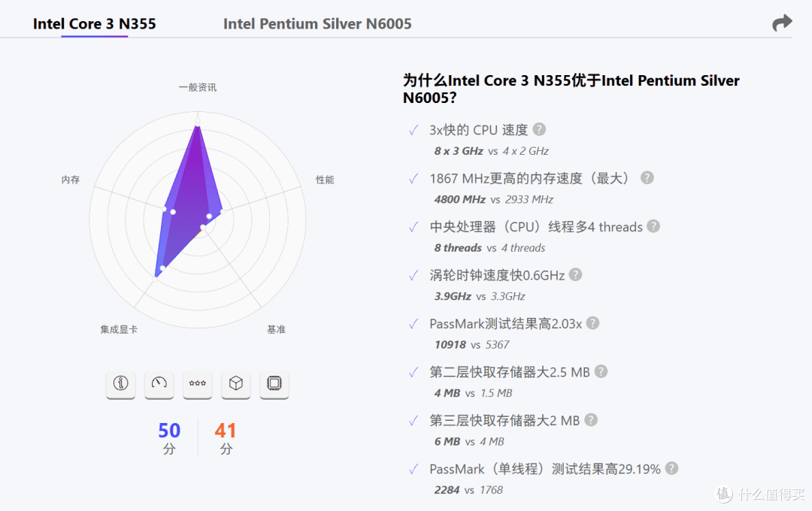Select the benchmark chip category icon

274,384
